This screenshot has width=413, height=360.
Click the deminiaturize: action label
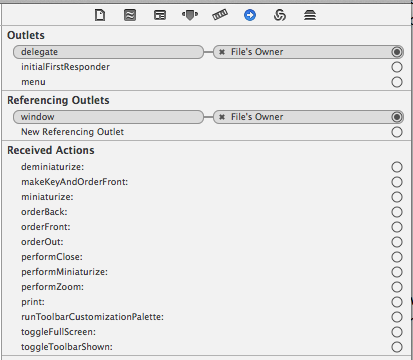[x=53, y=167]
